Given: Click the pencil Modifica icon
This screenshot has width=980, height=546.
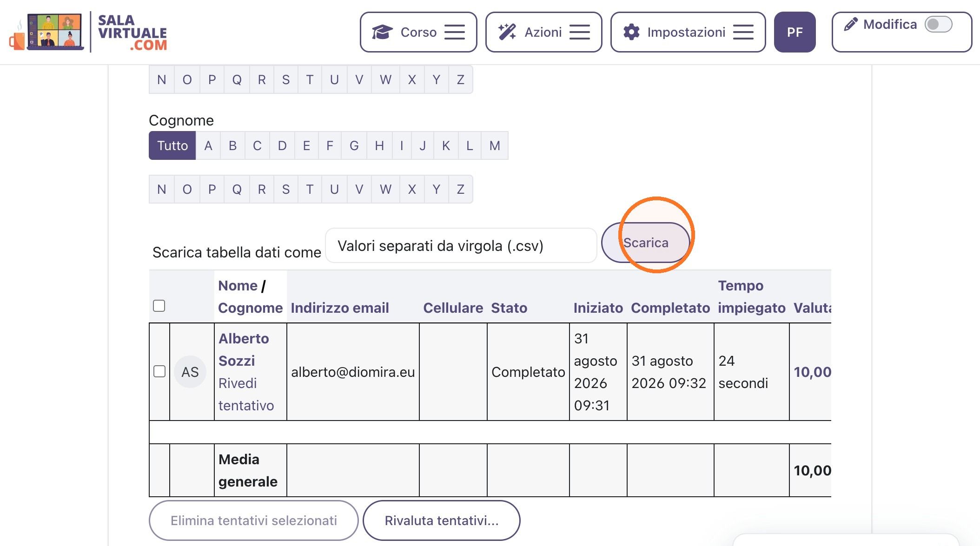Looking at the screenshot, I should pos(850,24).
